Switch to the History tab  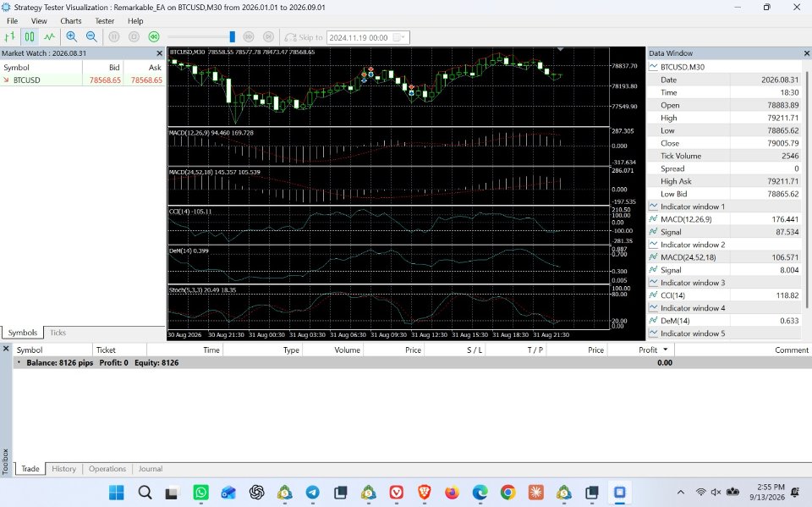point(63,469)
